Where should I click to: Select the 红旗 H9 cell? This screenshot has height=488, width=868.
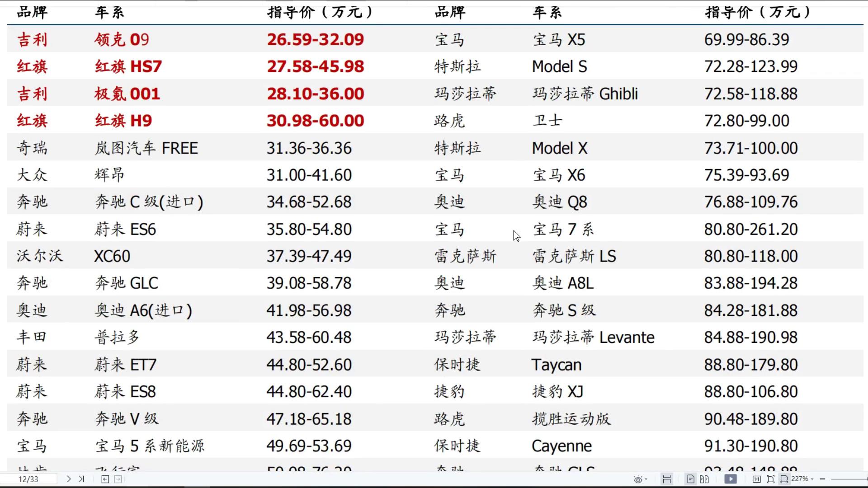pyautogui.click(x=123, y=121)
